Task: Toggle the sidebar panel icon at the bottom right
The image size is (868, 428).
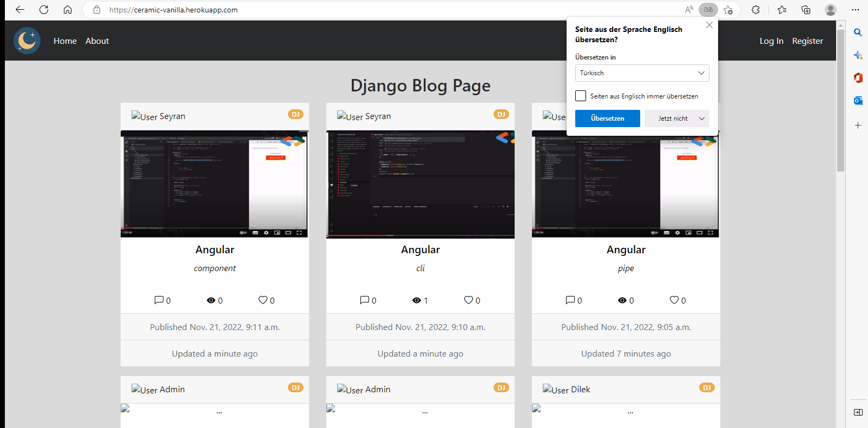Action: pos(858,412)
